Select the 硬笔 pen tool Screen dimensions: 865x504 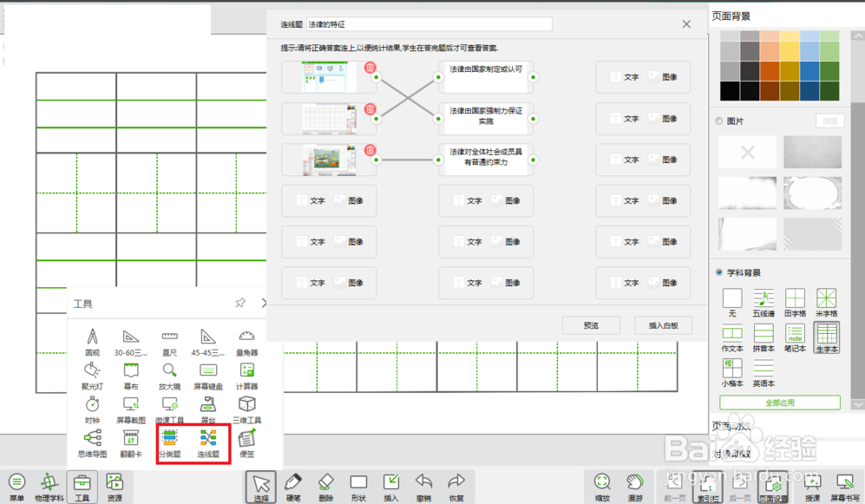click(293, 488)
